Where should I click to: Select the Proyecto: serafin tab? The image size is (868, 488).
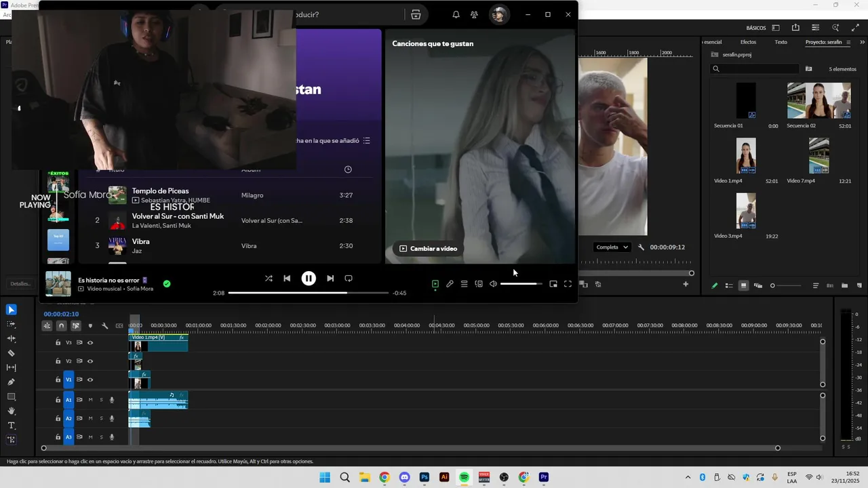point(824,42)
